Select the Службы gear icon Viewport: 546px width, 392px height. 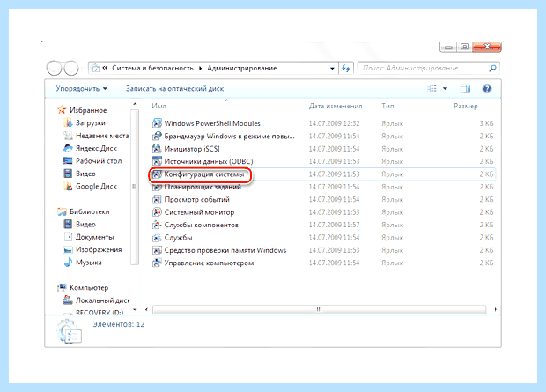click(x=157, y=238)
